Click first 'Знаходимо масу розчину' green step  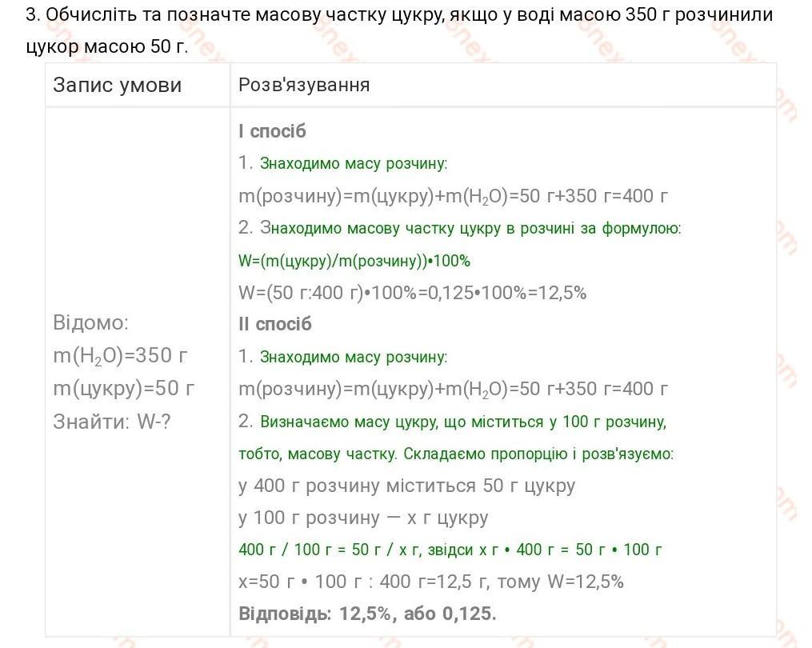353,164
